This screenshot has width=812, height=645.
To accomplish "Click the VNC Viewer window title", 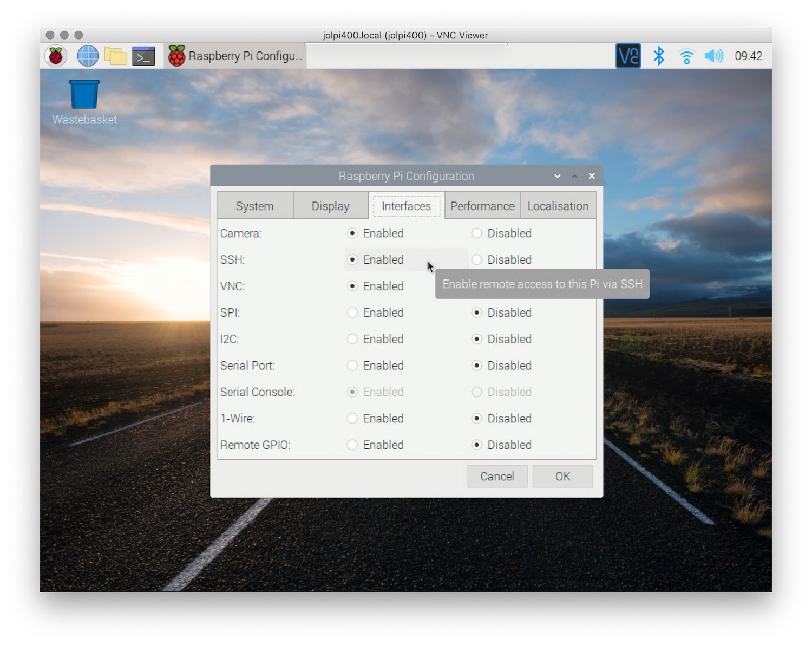I will coord(405,35).
